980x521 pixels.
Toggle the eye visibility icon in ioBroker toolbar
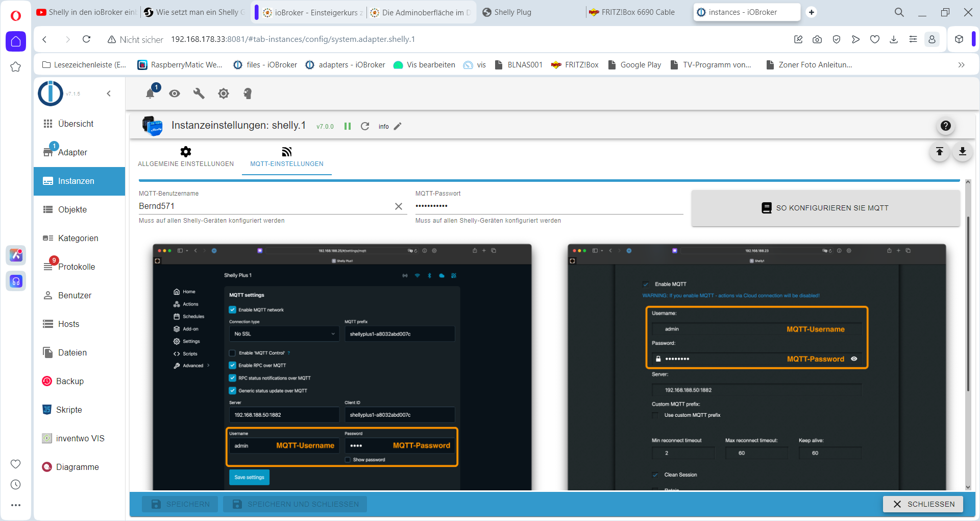click(175, 93)
